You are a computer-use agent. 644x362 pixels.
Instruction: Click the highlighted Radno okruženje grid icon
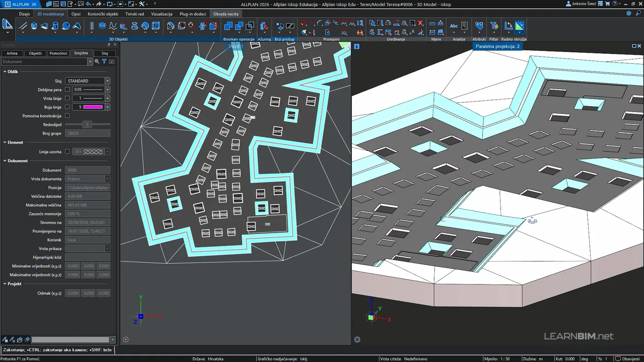(519, 26)
